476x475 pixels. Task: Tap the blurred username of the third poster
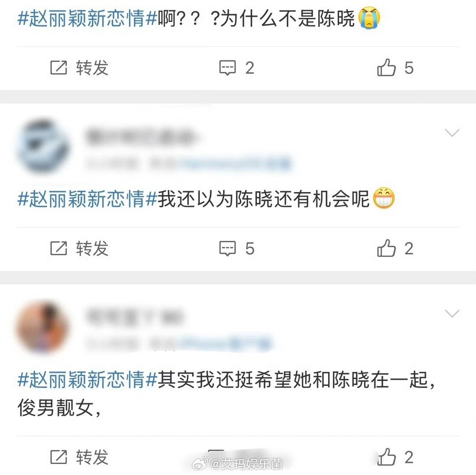[135, 317]
